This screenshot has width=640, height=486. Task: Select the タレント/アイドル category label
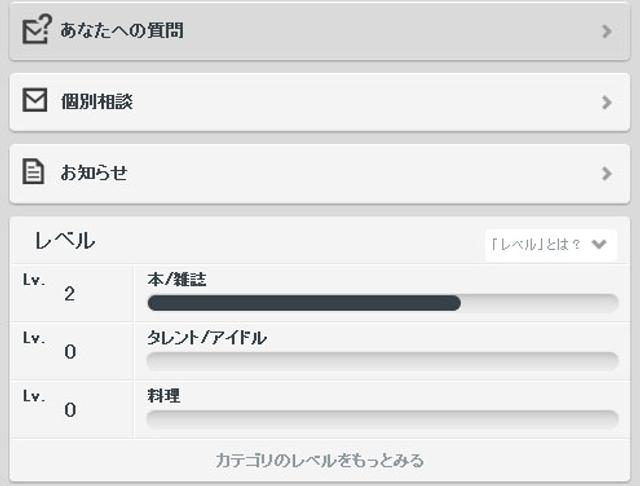coord(207,338)
